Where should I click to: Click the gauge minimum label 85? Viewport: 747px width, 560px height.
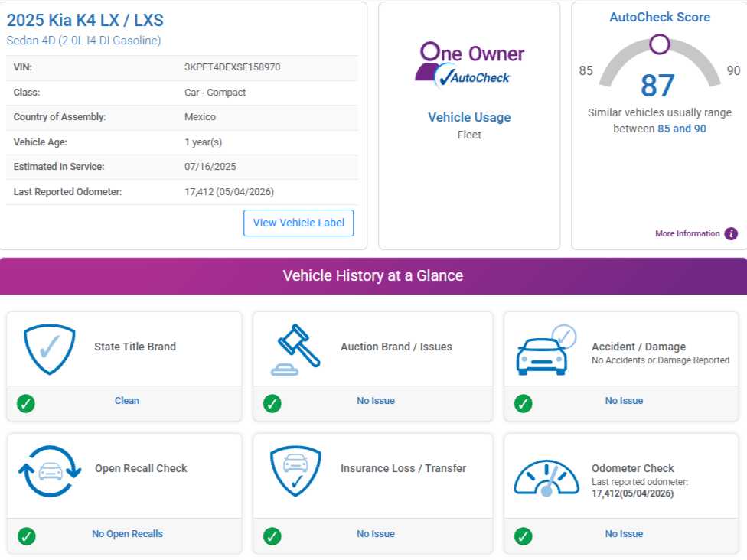[x=586, y=70]
